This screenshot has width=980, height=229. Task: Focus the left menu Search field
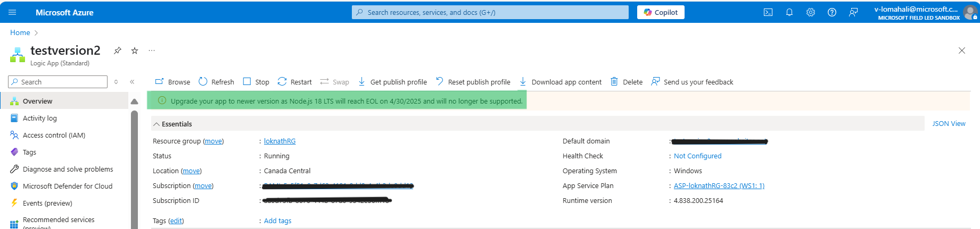pos(58,82)
